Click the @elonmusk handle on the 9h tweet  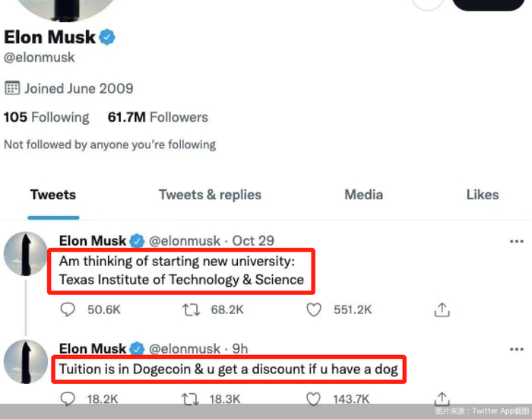pyautogui.click(x=185, y=348)
